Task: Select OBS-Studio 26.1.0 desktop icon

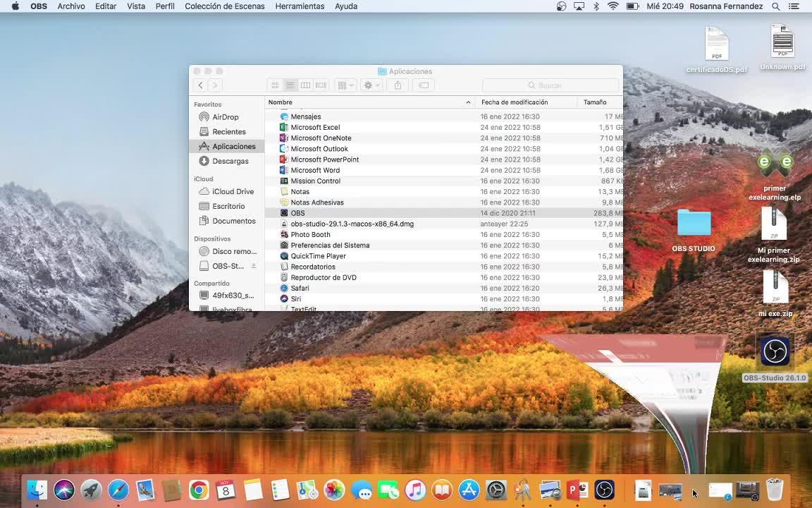Action: point(775,358)
